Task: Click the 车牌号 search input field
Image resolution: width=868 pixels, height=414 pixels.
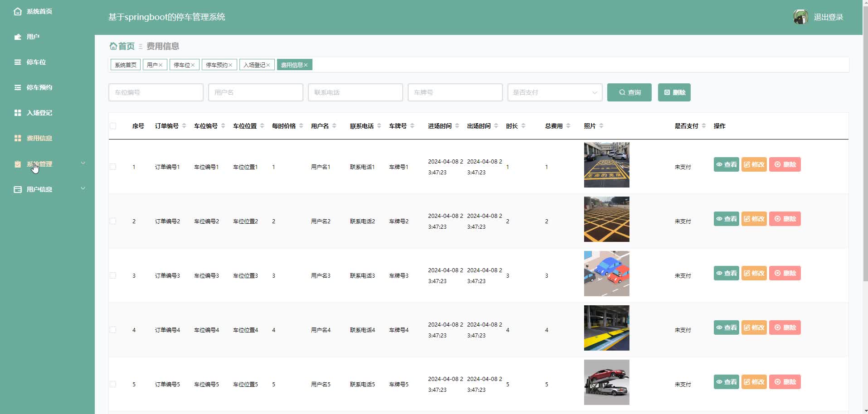Action: [x=455, y=92]
